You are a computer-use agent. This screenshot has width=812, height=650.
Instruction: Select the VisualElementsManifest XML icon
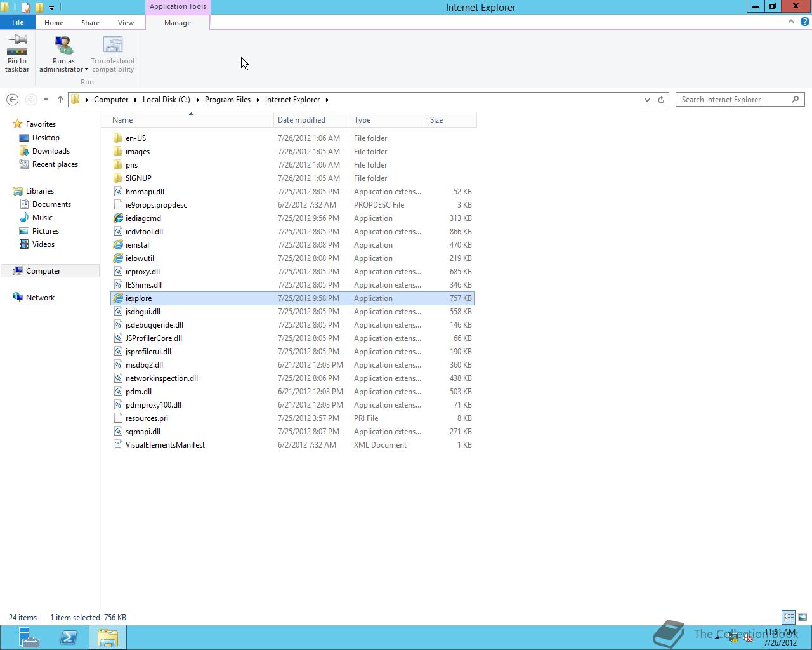pyautogui.click(x=117, y=444)
